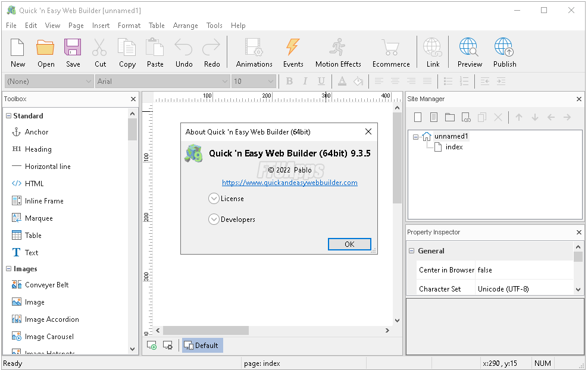Viewport: 588px width, 370px height.
Task: Click the decrease indent icon
Action: click(485, 81)
